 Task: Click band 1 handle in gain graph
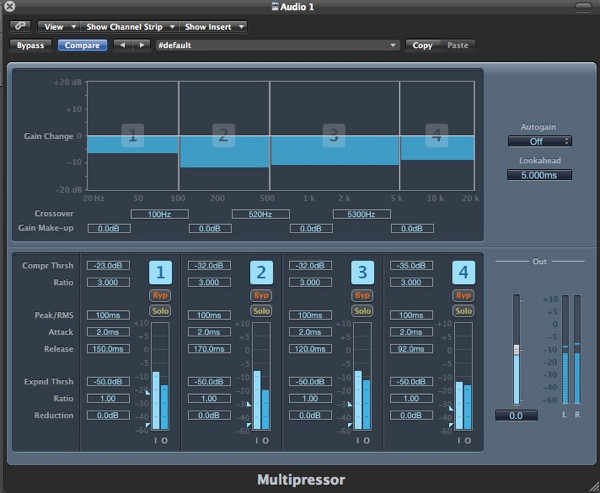(133, 135)
